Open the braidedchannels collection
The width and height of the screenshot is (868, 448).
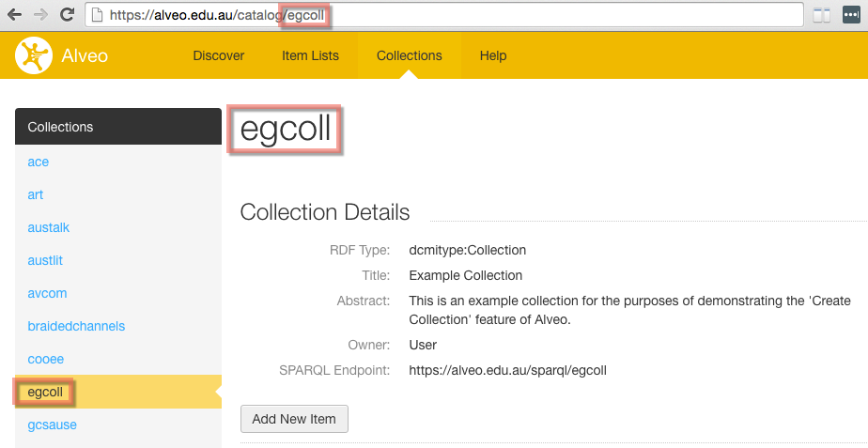click(76, 326)
